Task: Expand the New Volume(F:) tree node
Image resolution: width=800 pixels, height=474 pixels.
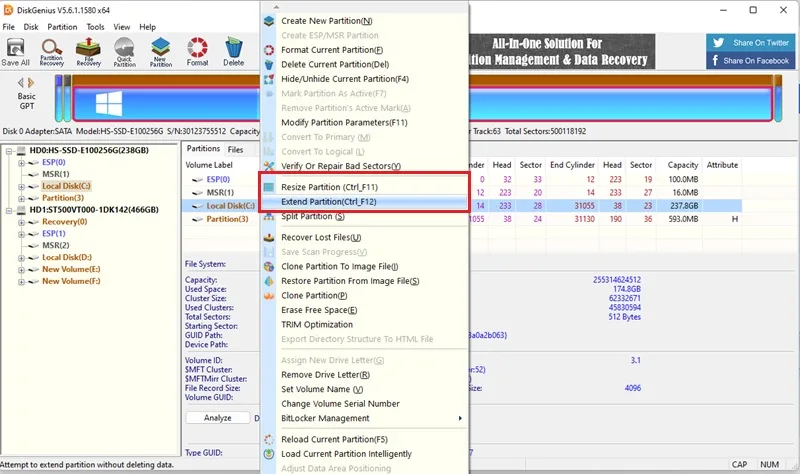Action: click(x=21, y=282)
